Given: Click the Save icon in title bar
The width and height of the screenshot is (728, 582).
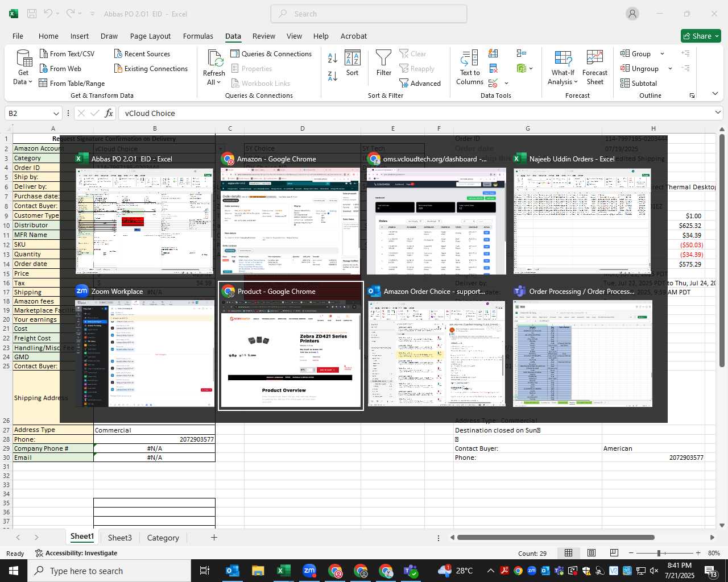Looking at the screenshot, I should coord(32,14).
